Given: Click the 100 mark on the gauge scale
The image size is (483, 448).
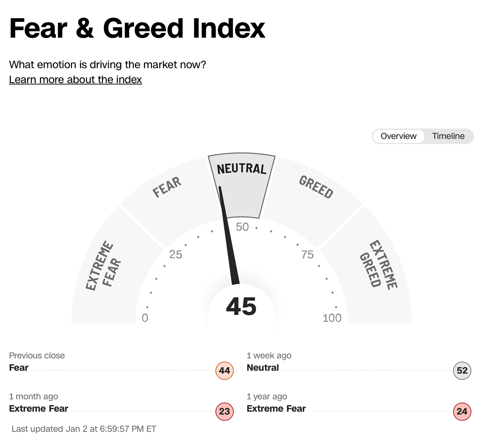Looking at the screenshot, I should click(x=332, y=318).
